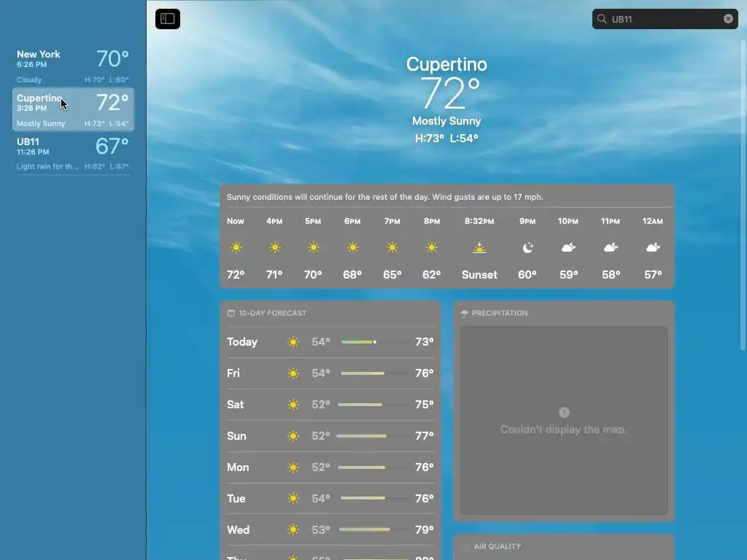Click the Mon row in the forecast
The width and height of the screenshot is (747, 560).
pyautogui.click(x=330, y=467)
